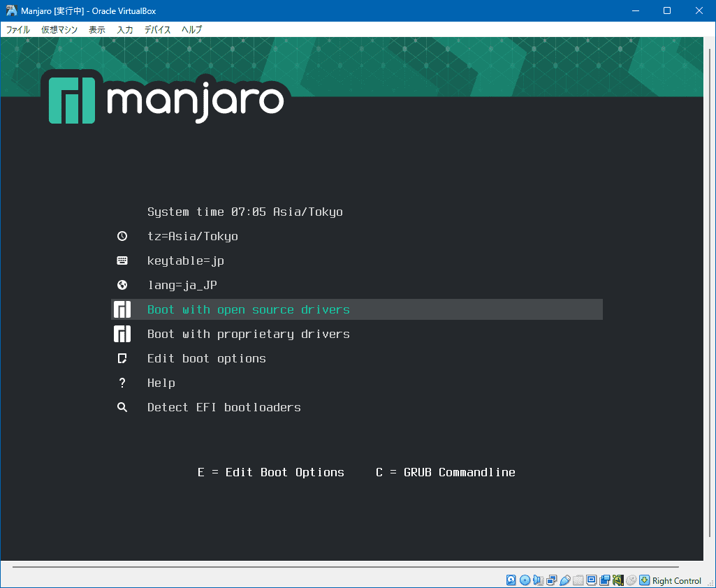Image resolution: width=716 pixels, height=588 pixels.
Task: Open the 表示 menu
Action: tap(97, 29)
